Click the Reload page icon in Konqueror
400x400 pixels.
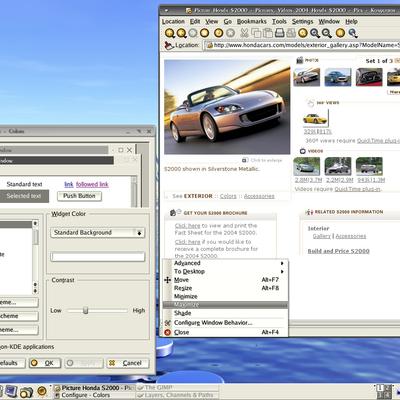(x=219, y=33)
